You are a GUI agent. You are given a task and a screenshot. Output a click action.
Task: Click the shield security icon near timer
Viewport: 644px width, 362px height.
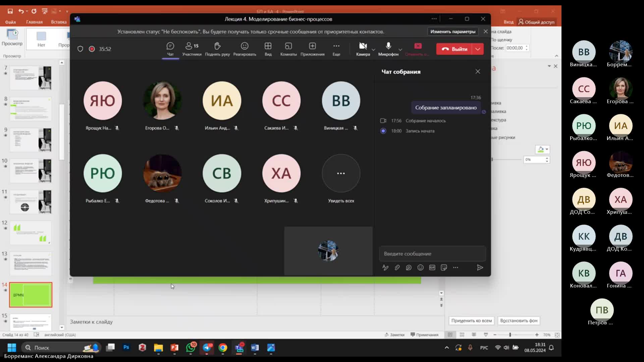point(80,49)
